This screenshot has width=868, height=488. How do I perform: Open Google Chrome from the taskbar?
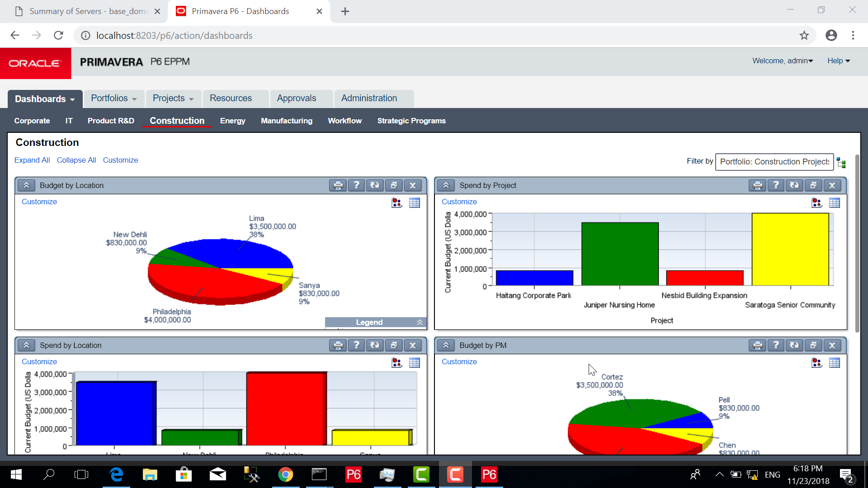tap(285, 474)
